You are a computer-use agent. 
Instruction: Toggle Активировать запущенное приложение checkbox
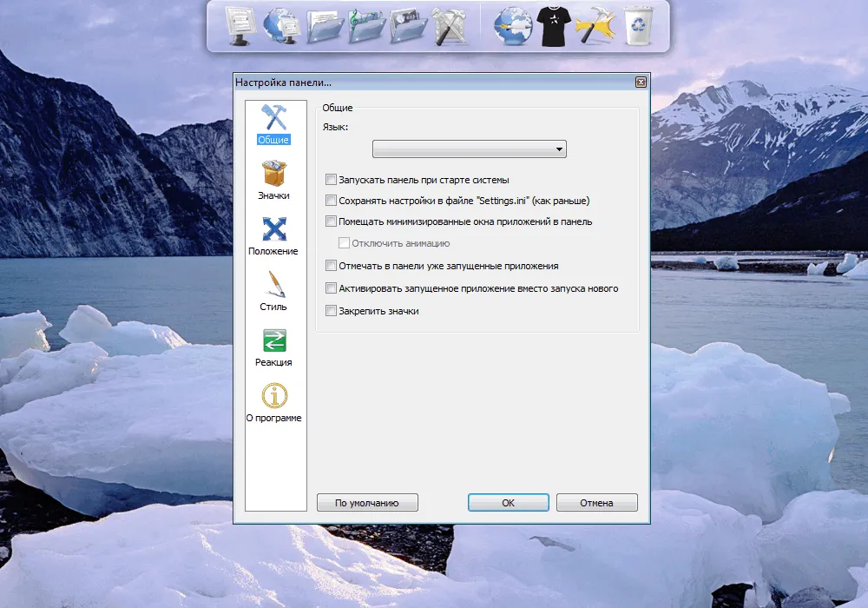[331, 288]
